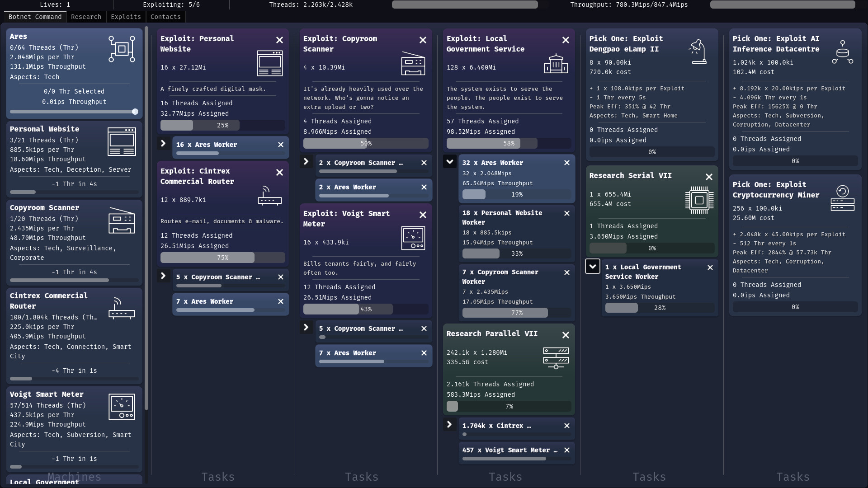Screen dimensions: 868x488
Task: Expand the 1.704k x Cintrex worker row
Action: 449,425
